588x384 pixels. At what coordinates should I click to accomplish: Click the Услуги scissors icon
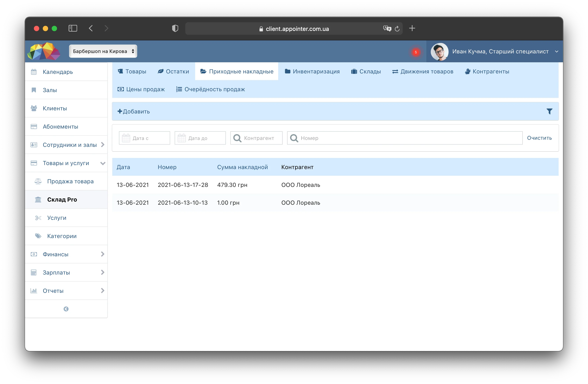pos(38,218)
